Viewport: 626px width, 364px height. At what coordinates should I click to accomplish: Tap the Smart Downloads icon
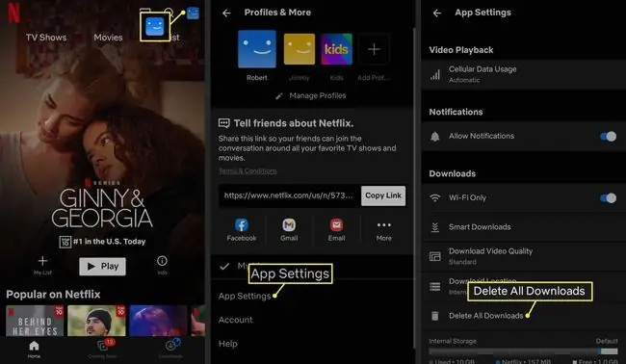click(435, 227)
